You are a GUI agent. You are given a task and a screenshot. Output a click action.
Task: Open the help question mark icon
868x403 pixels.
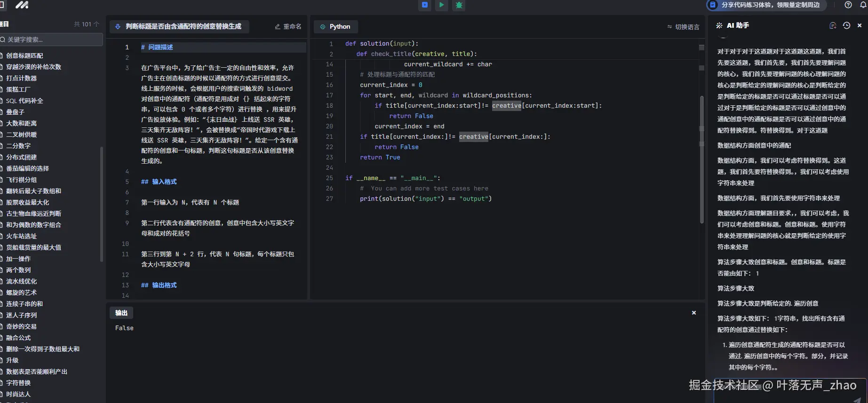tap(848, 5)
